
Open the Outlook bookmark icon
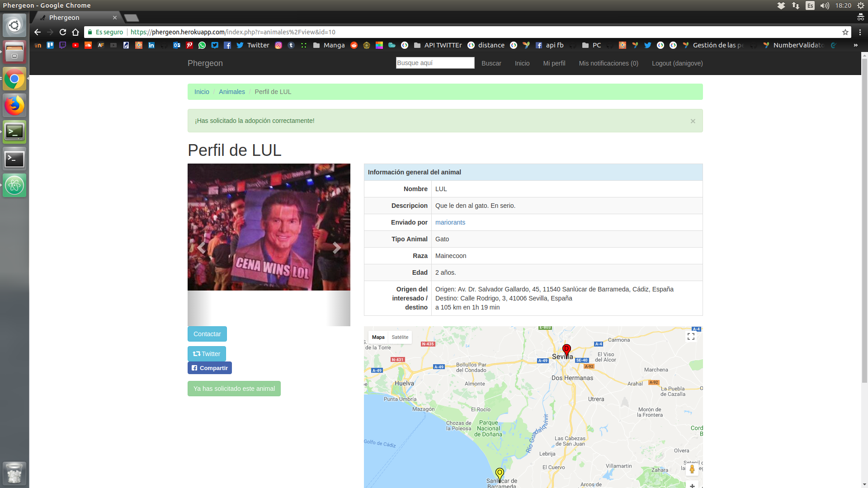click(177, 45)
